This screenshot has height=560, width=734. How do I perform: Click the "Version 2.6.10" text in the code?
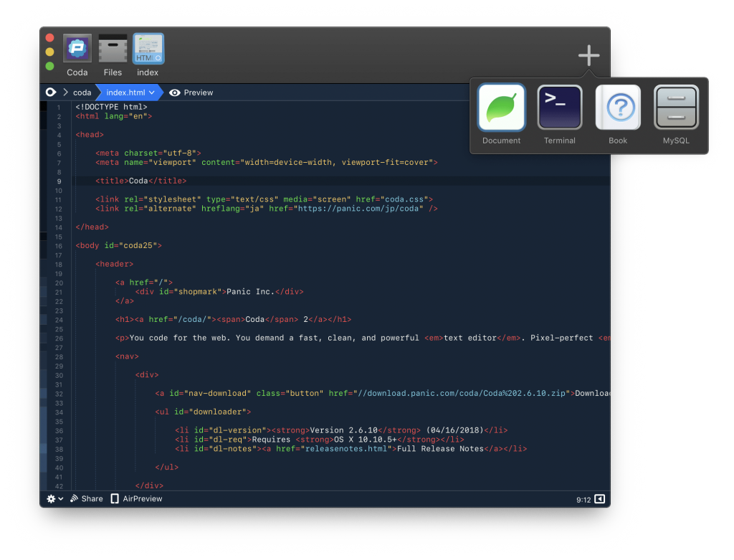343,430
